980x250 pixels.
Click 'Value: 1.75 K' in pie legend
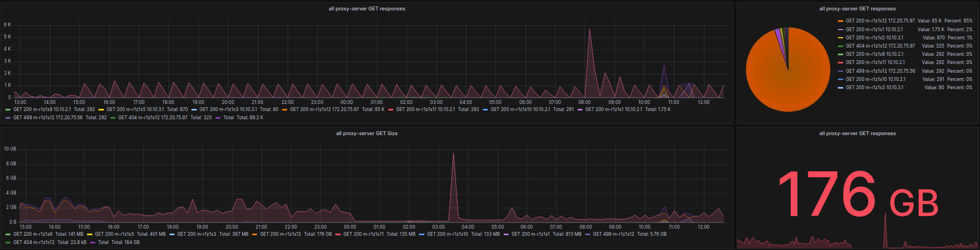click(931, 30)
